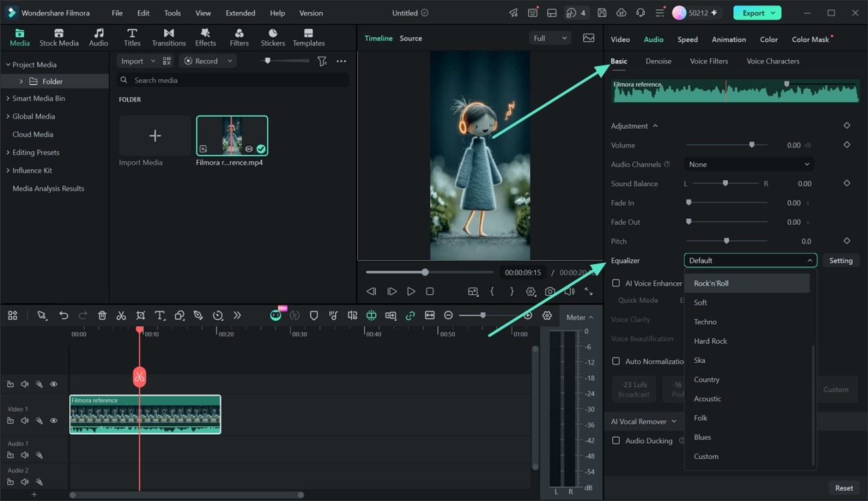868x501 pixels.
Task: Enable the Auto Normalization checkbox
Action: click(x=616, y=361)
